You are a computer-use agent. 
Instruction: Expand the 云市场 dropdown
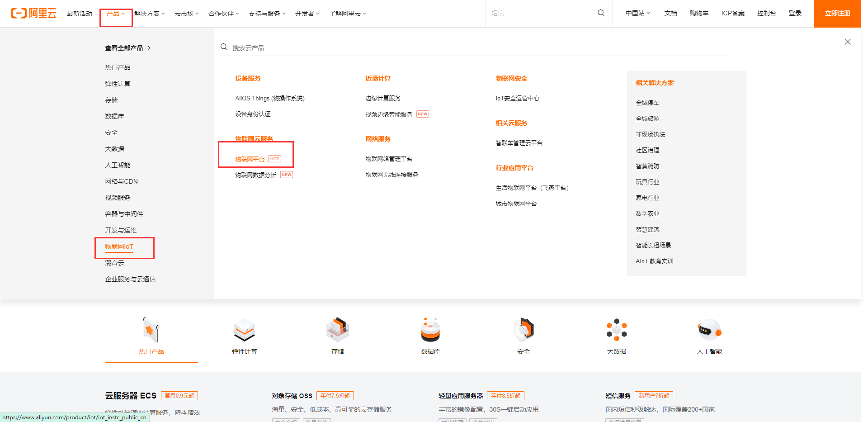(187, 14)
